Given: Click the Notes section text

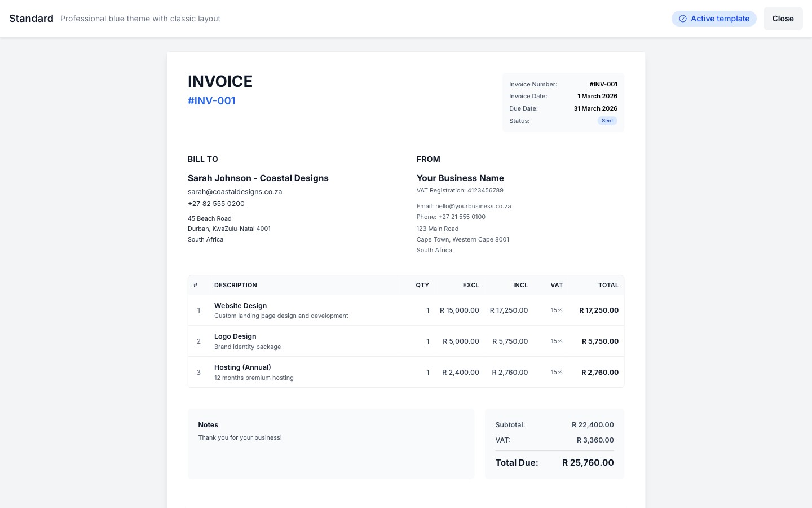Looking at the screenshot, I should 240,437.
